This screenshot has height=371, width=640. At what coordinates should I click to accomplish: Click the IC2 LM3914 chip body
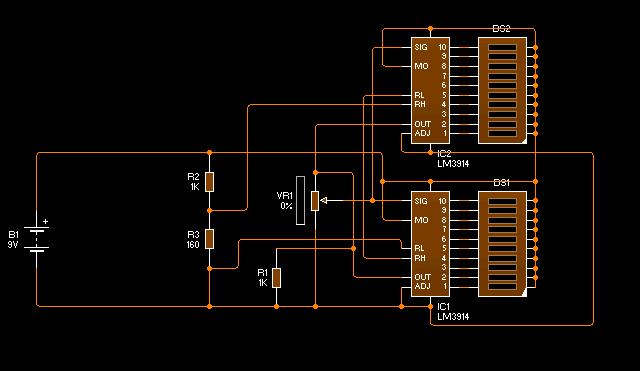tap(430, 90)
